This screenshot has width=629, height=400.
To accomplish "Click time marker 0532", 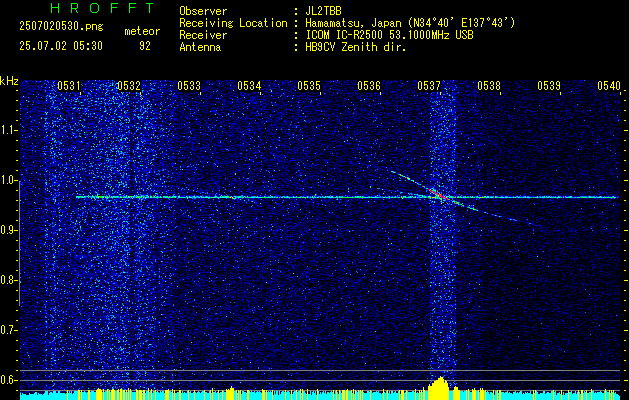I will [129, 85].
